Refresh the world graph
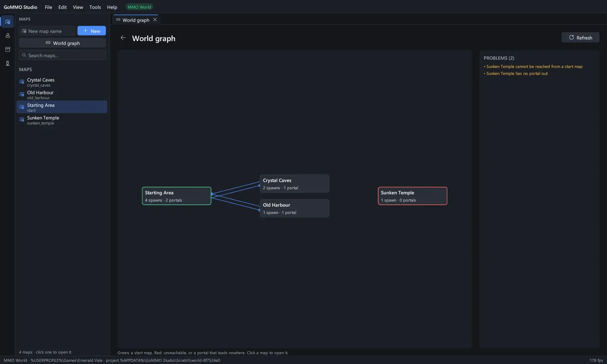Viewport: 607px width, 364px height. [580, 38]
